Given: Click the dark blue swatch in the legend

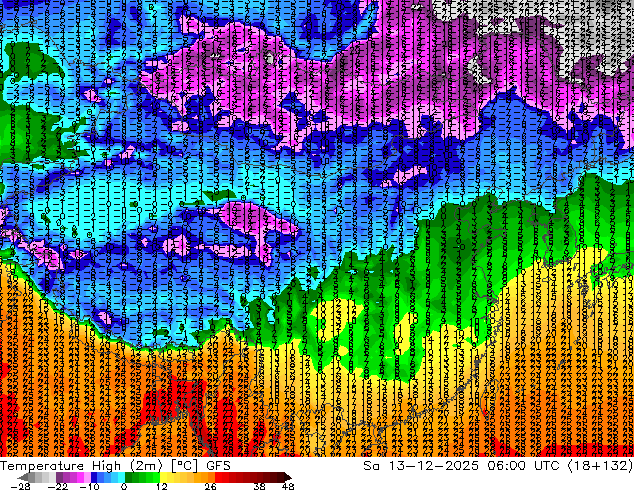Looking at the screenshot, I should [x=94, y=477].
